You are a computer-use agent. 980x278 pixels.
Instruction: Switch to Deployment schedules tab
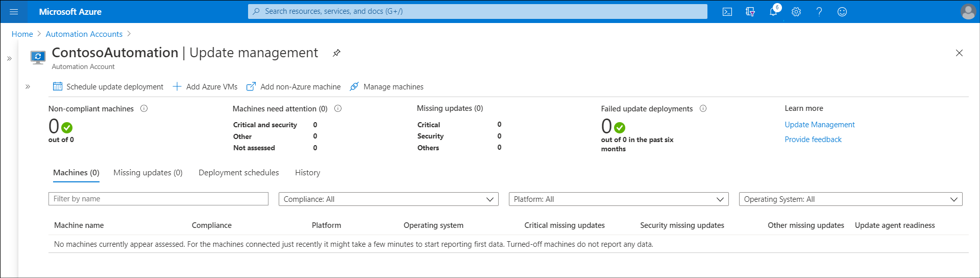pos(239,173)
